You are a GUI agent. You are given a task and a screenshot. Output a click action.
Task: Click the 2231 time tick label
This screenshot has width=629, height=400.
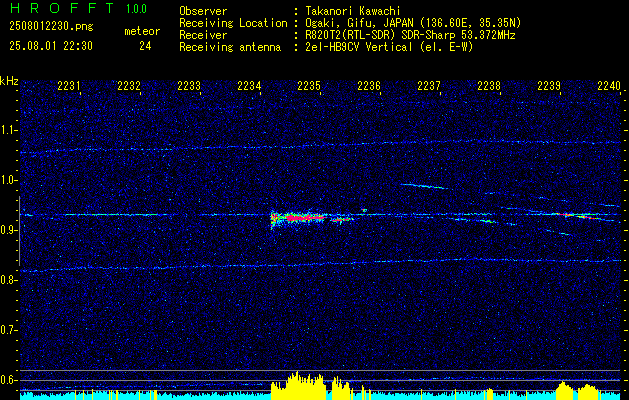coord(69,85)
